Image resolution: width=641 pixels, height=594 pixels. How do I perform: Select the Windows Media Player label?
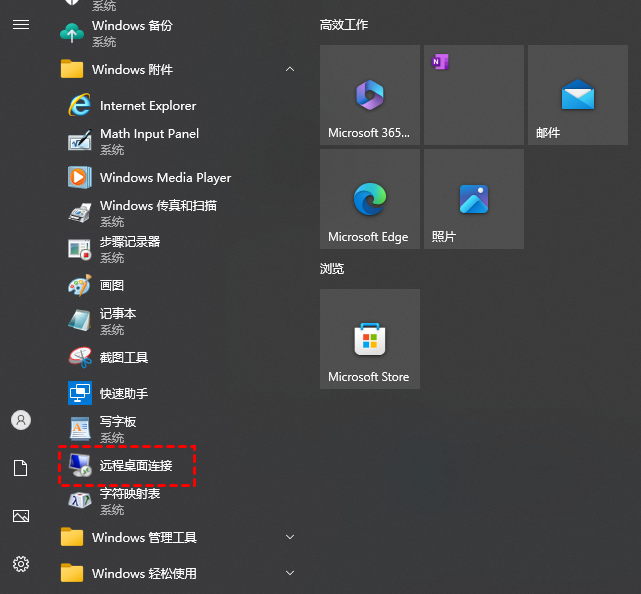click(166, 178)
